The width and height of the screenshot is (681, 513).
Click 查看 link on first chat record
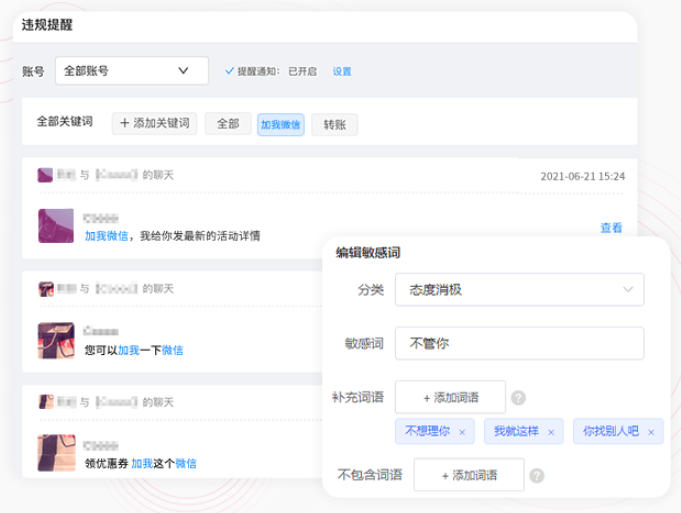tap(611, 228)
